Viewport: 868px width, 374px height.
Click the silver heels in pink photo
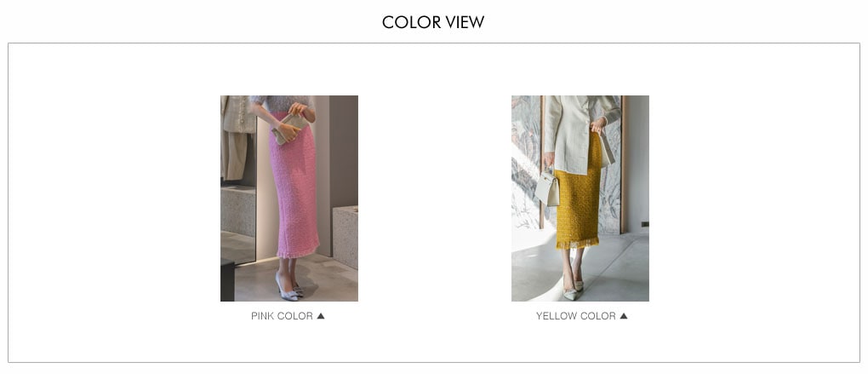(x=289, y=289)
